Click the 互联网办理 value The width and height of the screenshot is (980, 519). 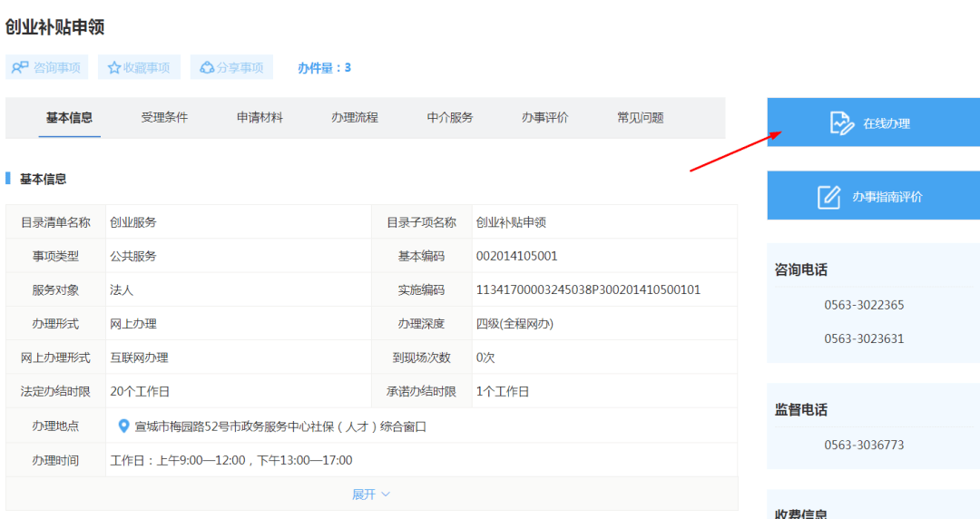[139, 357]
